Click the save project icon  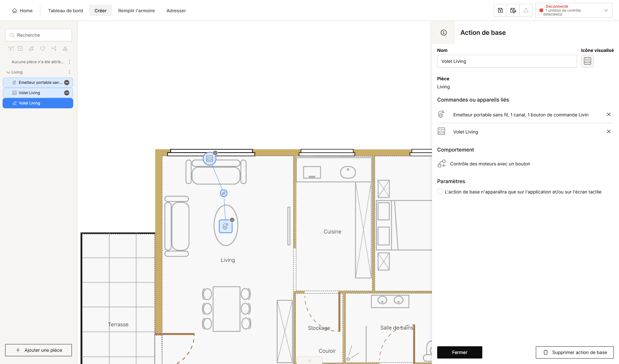pos(500,10)
